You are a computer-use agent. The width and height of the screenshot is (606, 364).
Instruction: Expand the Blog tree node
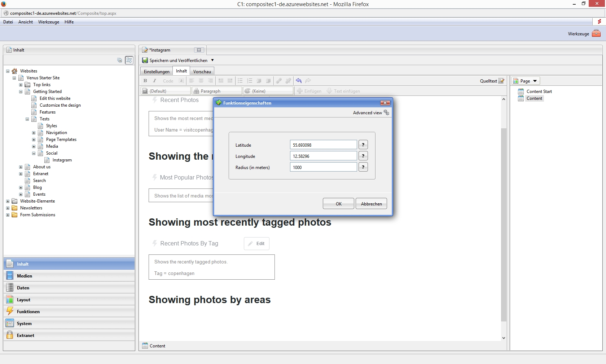pos(21,187)
